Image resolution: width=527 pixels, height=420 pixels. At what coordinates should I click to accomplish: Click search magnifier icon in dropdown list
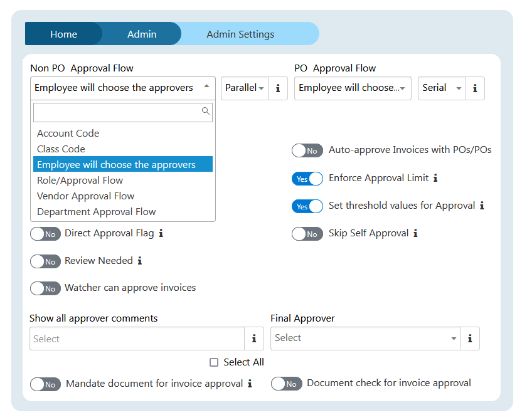click(x=205, y=112)
